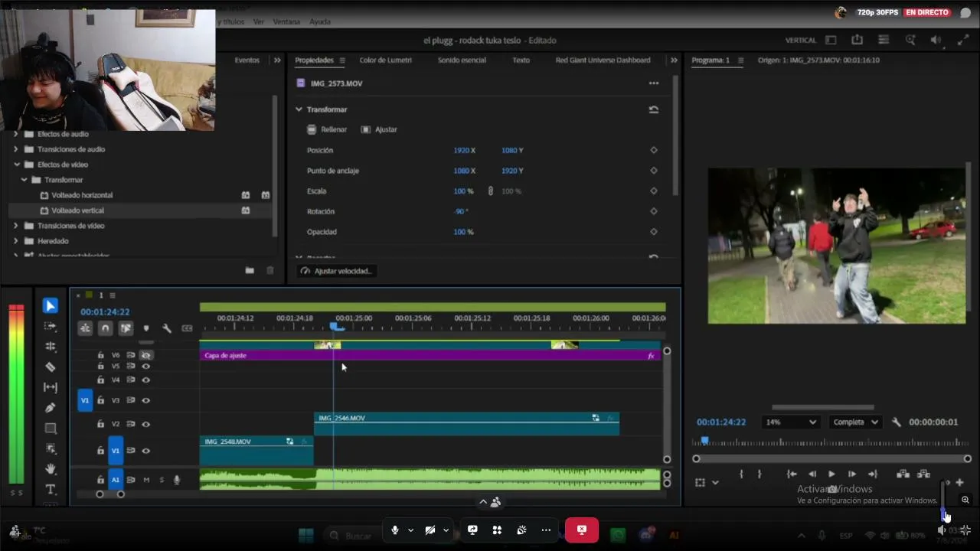Image resolution: width=980 pixels, height=551 pixels.
Task: Click the Ajustar frame button
Action: 379,130
